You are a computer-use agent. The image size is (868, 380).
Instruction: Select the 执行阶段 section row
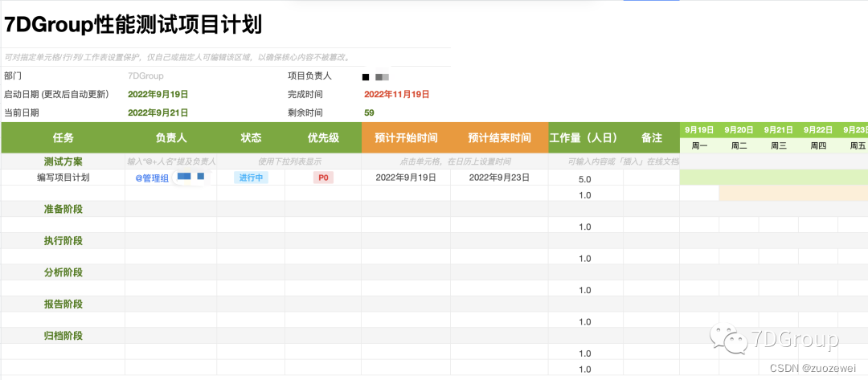point(63,240)
